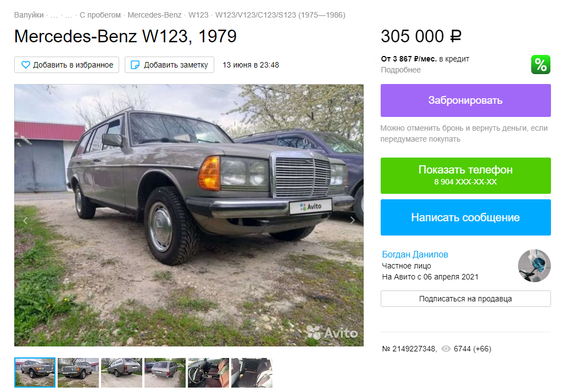Image resolution: width=568 pixels, height=392 pixels.
Task: Click Подписаться на продавца button
Action: 465,299
